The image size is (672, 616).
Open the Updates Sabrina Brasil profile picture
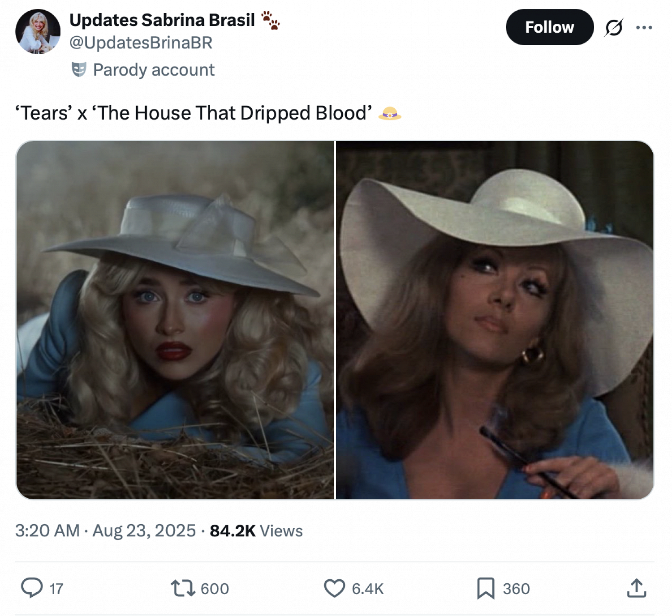[x=38, y=32]
